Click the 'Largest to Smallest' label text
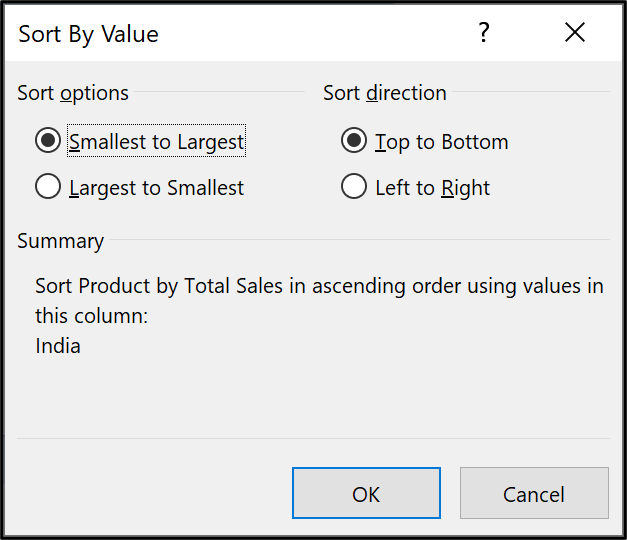Viewport: 627px width, 540px height. 156,188
